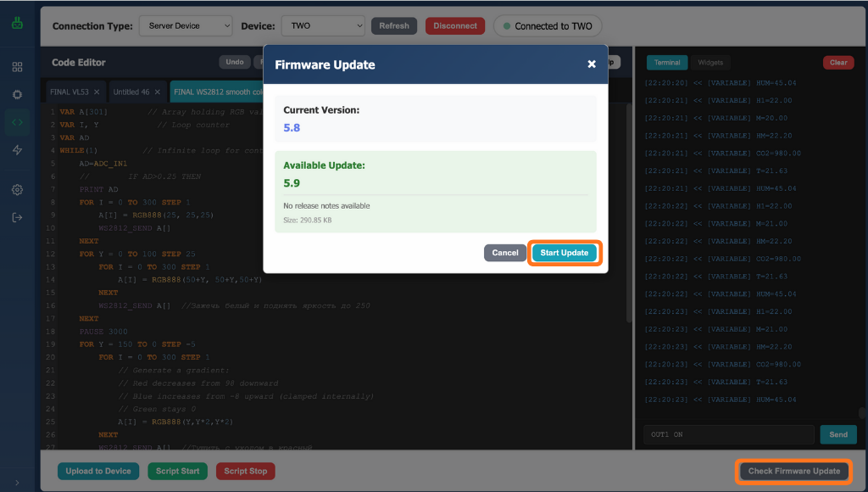Open the lightning bolt icon in sidebar

coord(17,150)
